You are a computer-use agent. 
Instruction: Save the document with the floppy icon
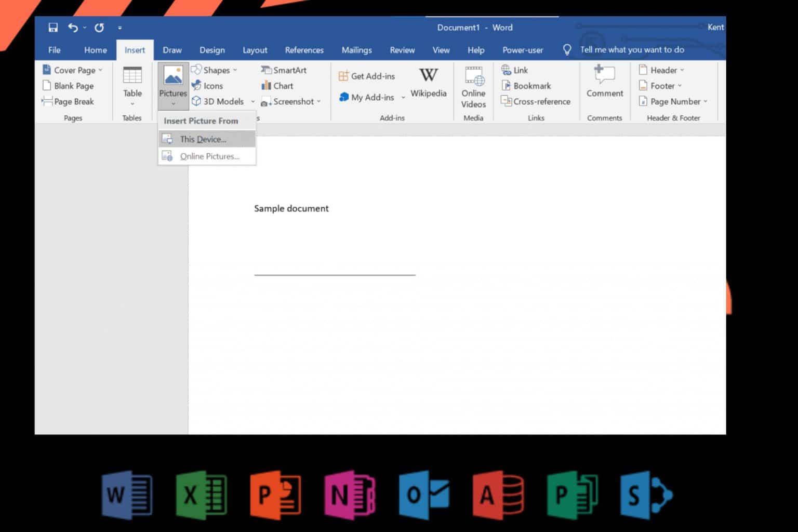click(x=53, y=28)
